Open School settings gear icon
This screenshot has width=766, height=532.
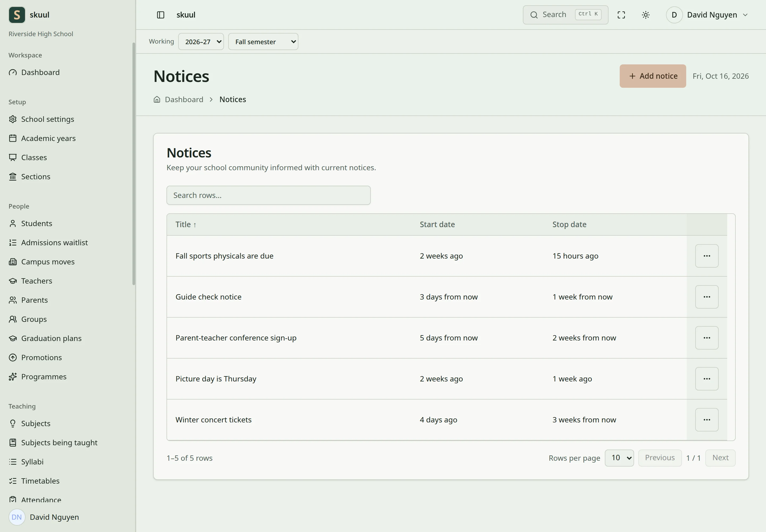13,119
